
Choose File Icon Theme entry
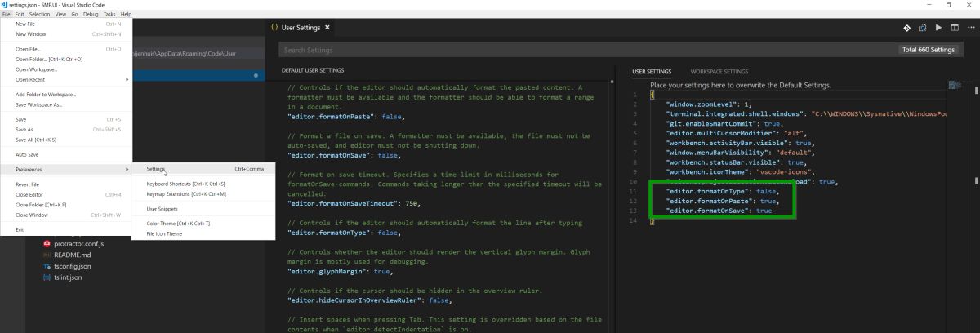[203, 233]
